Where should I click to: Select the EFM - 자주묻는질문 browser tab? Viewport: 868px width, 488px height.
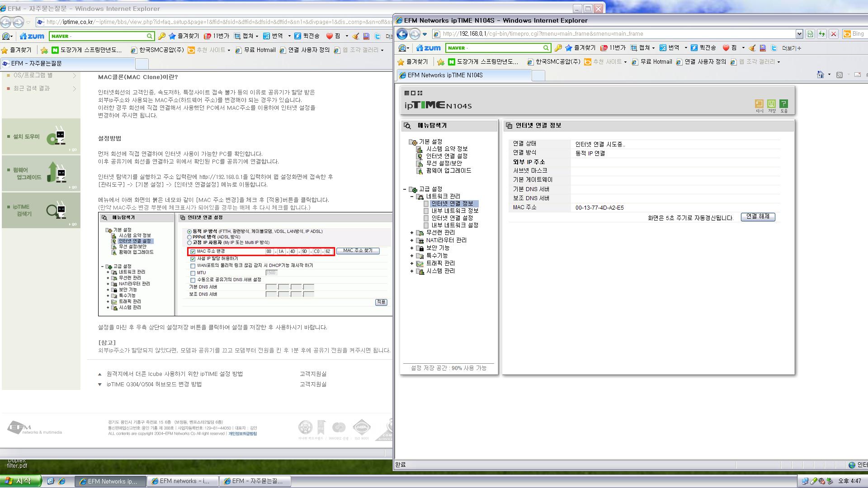[68, 64]
